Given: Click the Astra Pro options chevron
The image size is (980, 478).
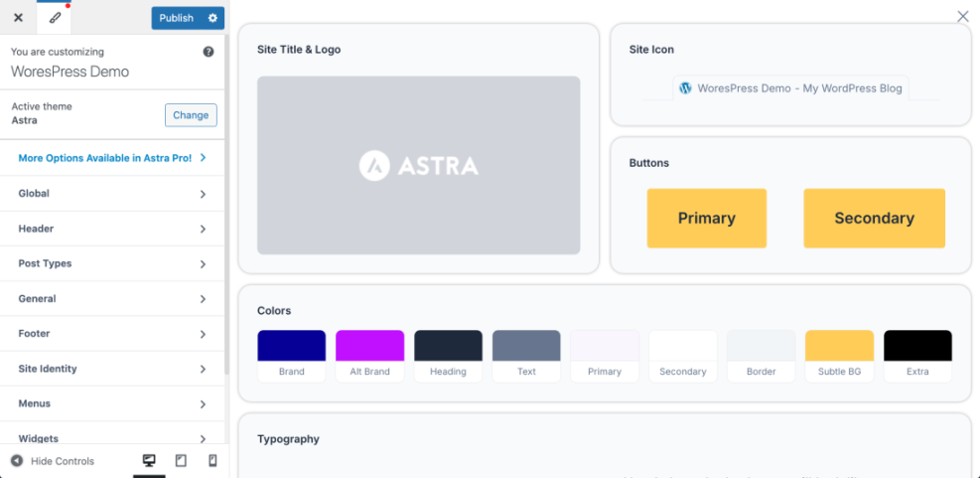Looking at the screenshot, I should (x=203, y=158).
